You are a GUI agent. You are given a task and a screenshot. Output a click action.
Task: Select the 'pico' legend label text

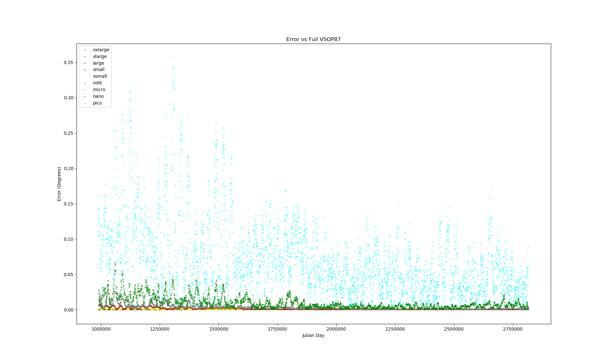tap(97, 103)
